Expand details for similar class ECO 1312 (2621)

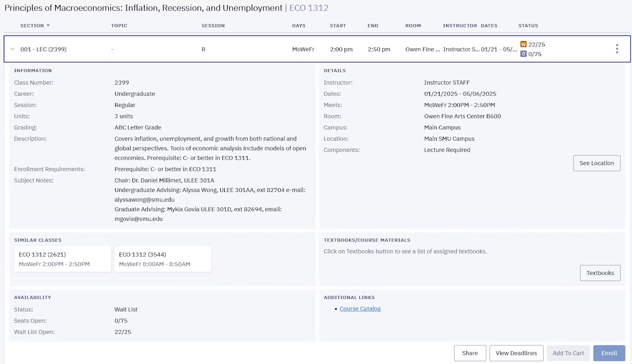[x=62, y=259]
